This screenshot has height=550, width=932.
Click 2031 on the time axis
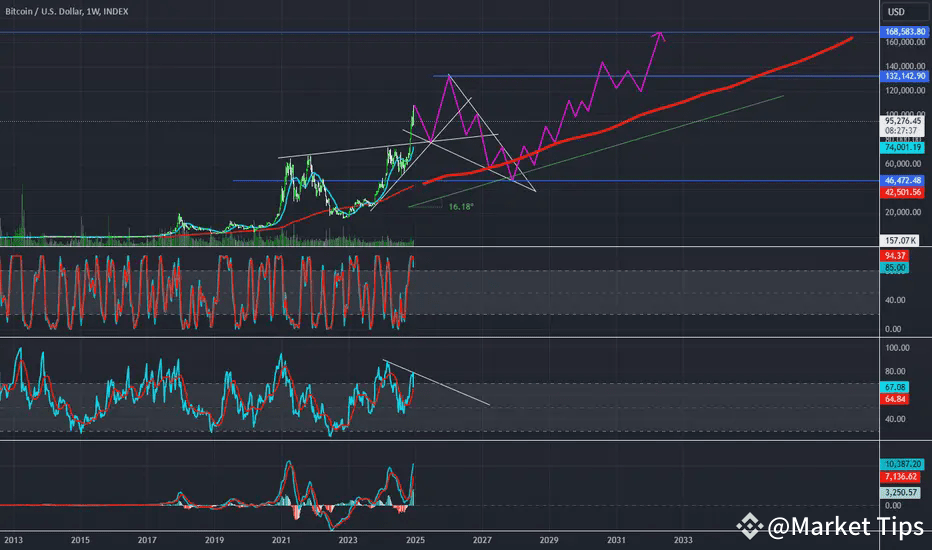click(616, 540)
